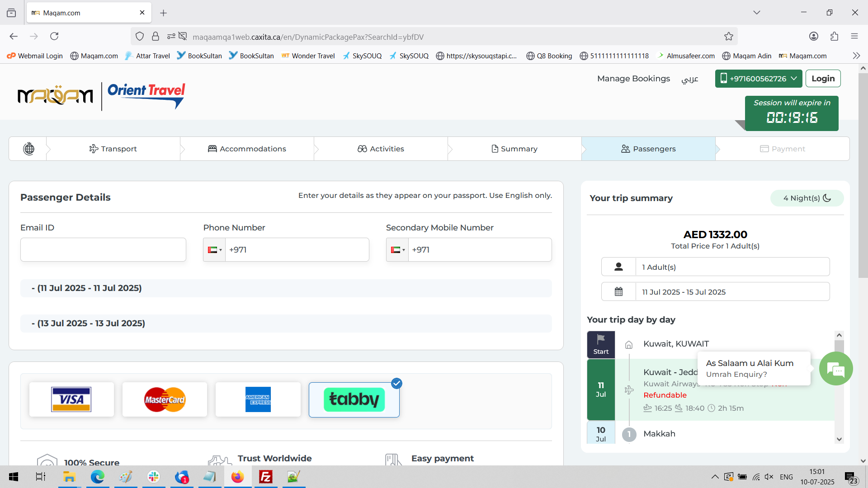This screenshot has height=488, width=868.
Task: Reload the current page
Action: [x=54, y=37]
